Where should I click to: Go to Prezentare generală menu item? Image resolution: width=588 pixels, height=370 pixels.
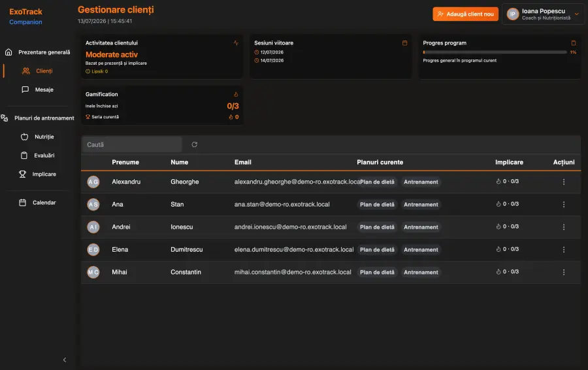[44, 52]
